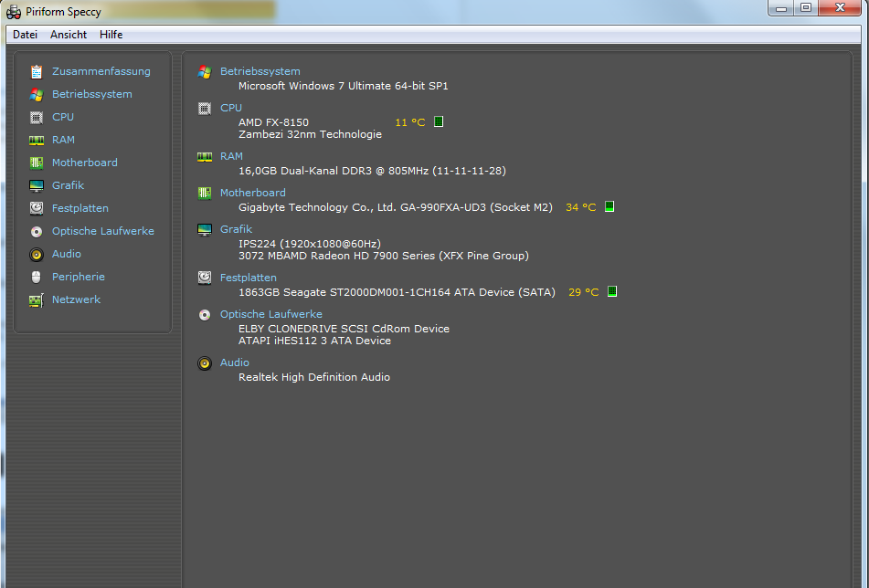Open Audio section from sidebar
The image size is (869, 588).
coord(66,254)
